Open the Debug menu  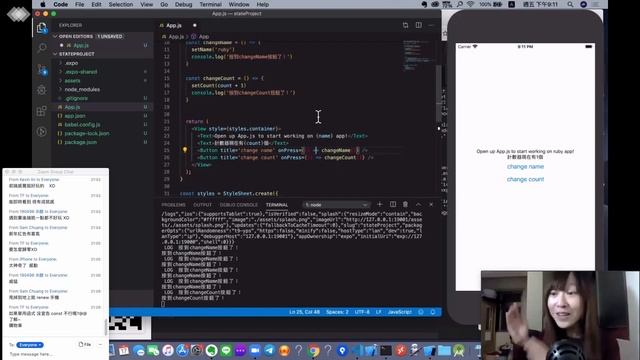point(183,4)
